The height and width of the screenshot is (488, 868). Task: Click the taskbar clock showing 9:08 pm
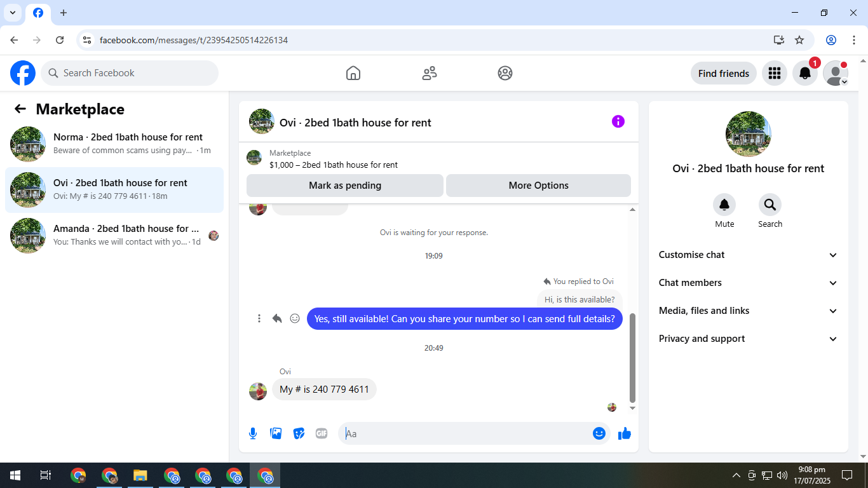tap(811, 475)
